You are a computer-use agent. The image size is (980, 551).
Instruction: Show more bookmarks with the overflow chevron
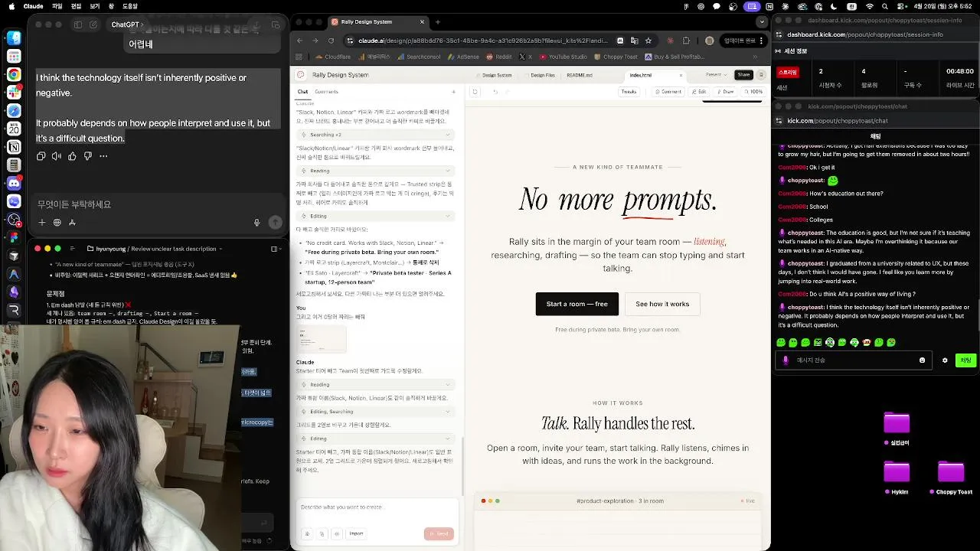coord(755,57)
